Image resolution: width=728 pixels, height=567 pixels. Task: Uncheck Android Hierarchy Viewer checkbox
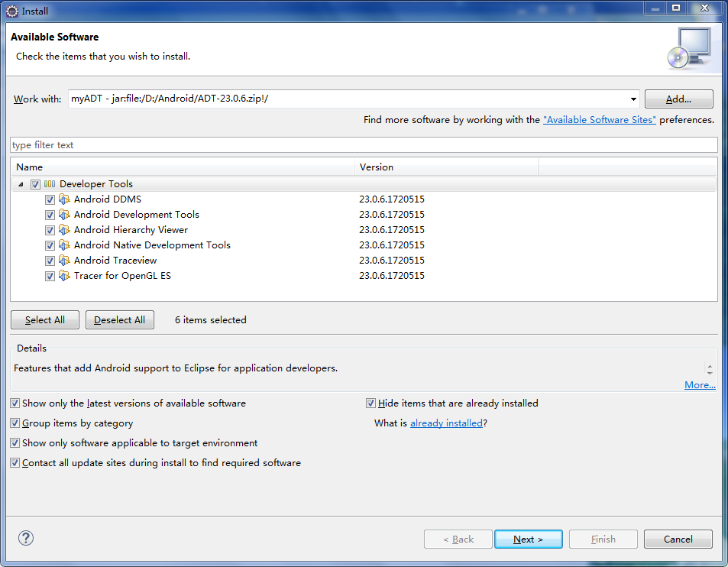pos(50,230)
